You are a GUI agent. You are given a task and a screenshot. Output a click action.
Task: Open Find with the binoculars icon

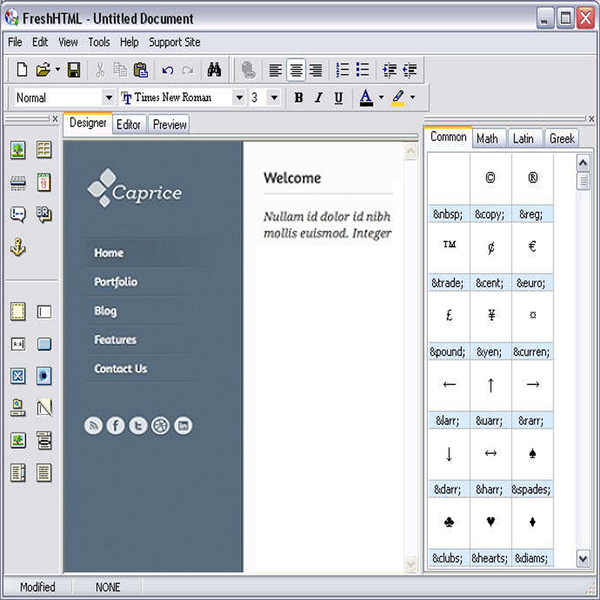point(214,70)
